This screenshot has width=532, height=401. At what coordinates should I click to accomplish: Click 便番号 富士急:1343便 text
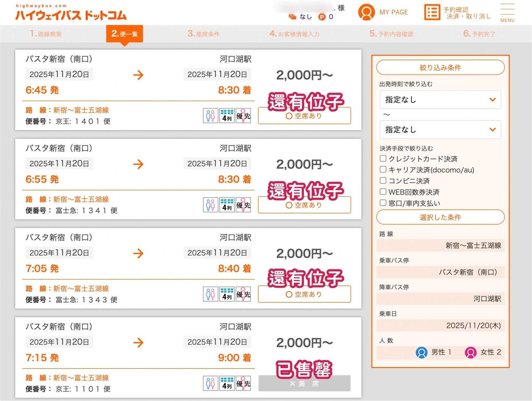click(71, 300)
